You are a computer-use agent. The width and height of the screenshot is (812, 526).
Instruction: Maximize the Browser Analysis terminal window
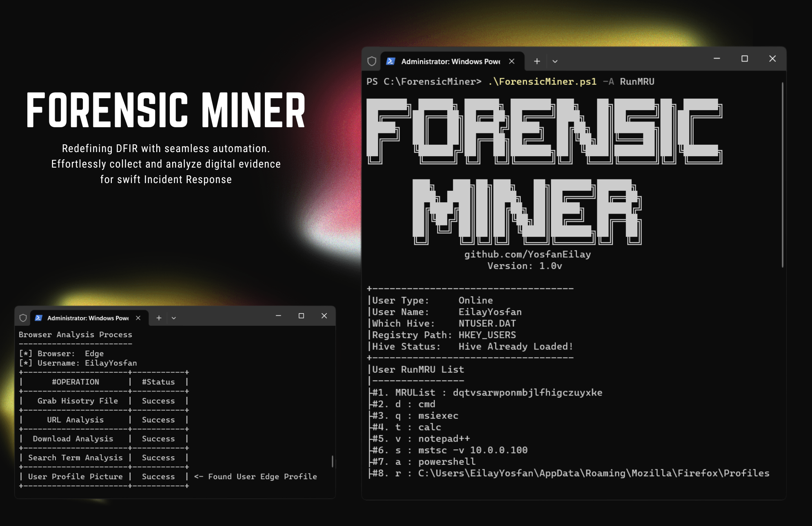(x=302, y=316)
